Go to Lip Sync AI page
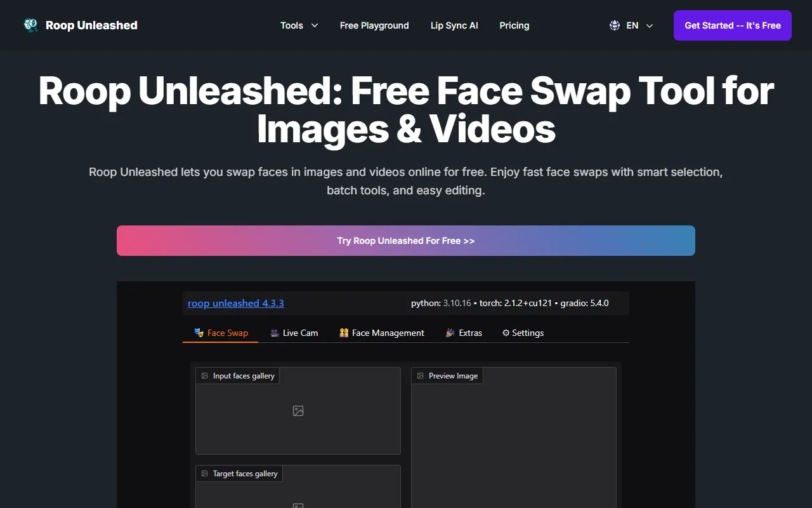This screenshot has height=508, width=812. pos(454,25)
